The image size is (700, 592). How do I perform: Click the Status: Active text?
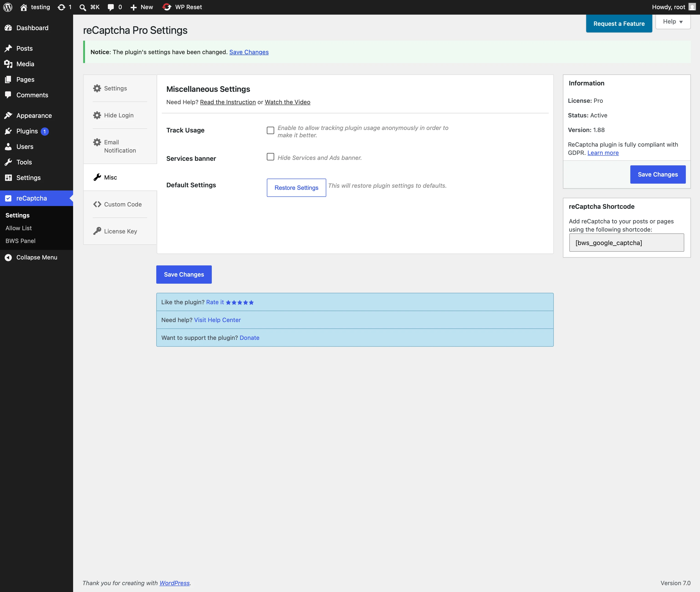[x=587, y=115]
